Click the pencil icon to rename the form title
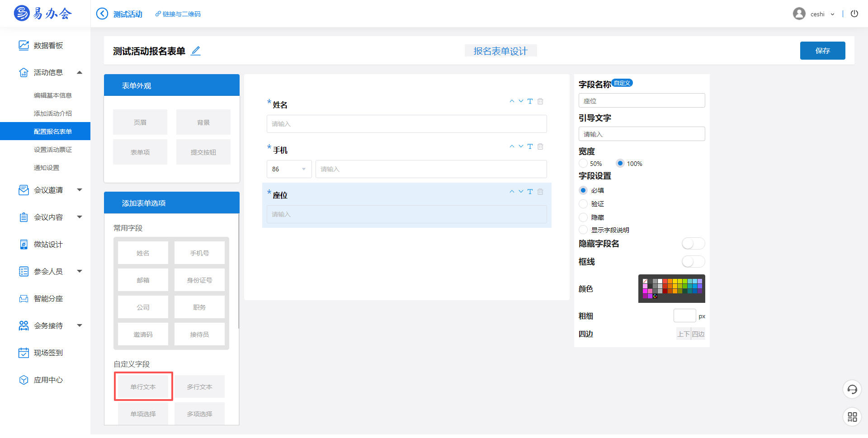Viewport: 868px width, 438px height. pyautogui.click(x=196, y=51)
